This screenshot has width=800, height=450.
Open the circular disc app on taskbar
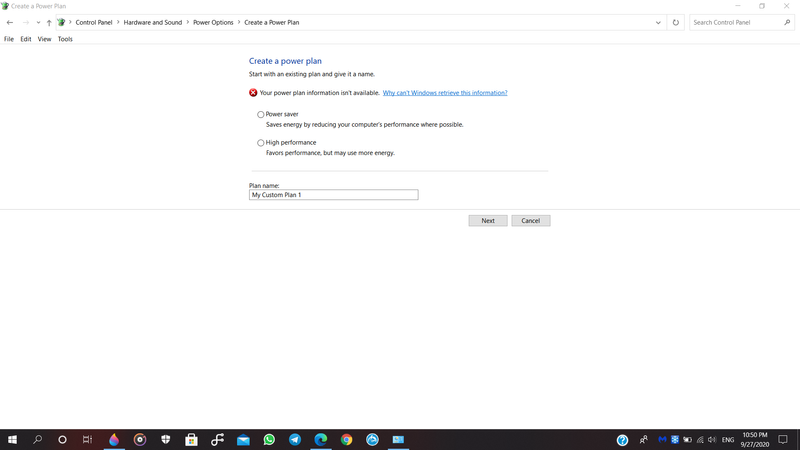click(x=140, y=439)
